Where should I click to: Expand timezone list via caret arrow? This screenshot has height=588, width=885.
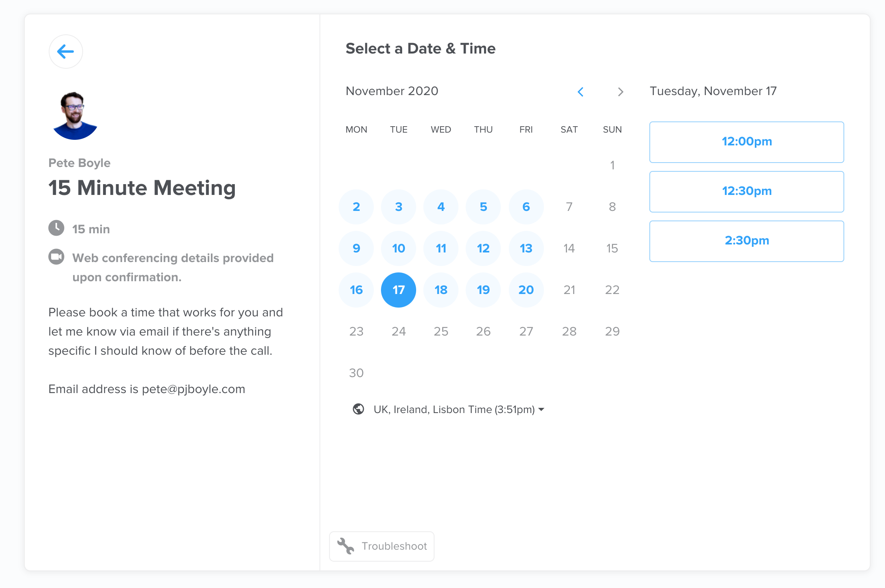[541, 409]
